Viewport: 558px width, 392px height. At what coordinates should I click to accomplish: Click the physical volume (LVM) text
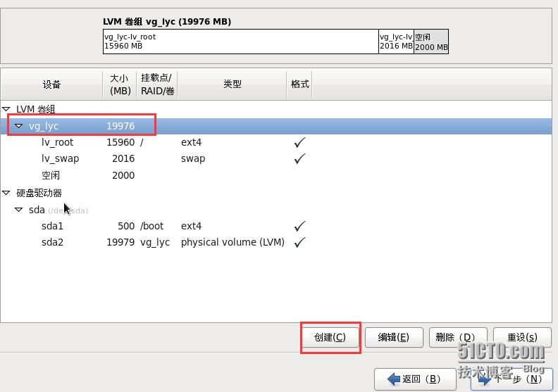coord(232,242)
